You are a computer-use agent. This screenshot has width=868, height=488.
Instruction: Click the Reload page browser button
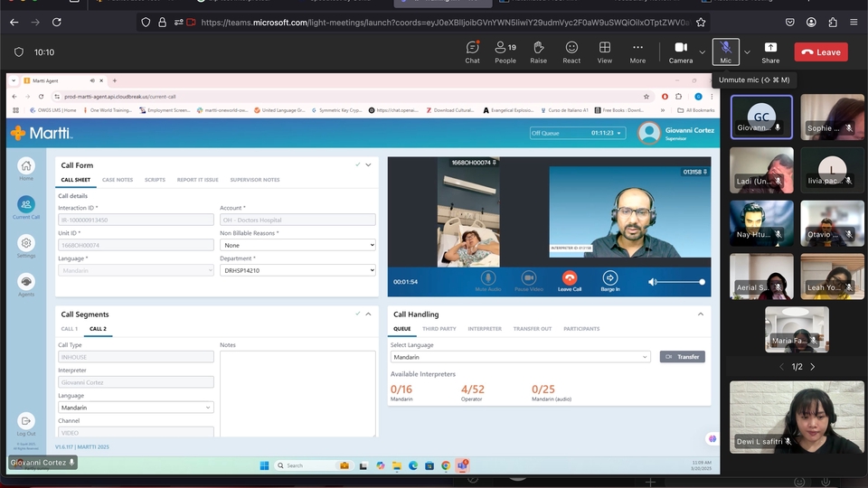click(x=58, y=22)
